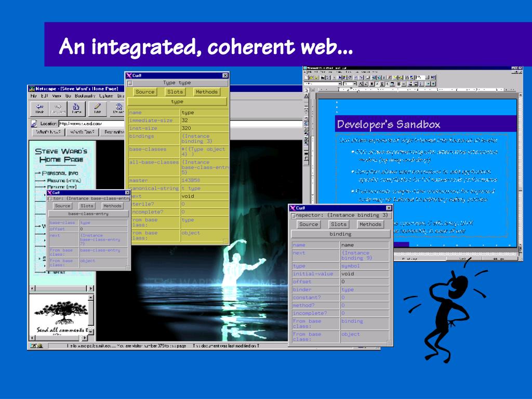Click the security icon in Netscape status bar

37,345
